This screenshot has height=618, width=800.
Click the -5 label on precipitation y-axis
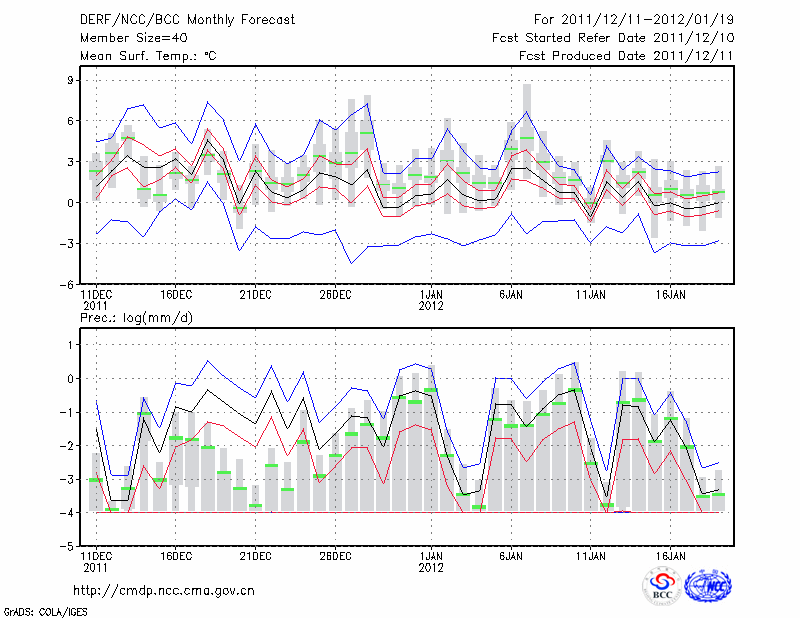68,547
